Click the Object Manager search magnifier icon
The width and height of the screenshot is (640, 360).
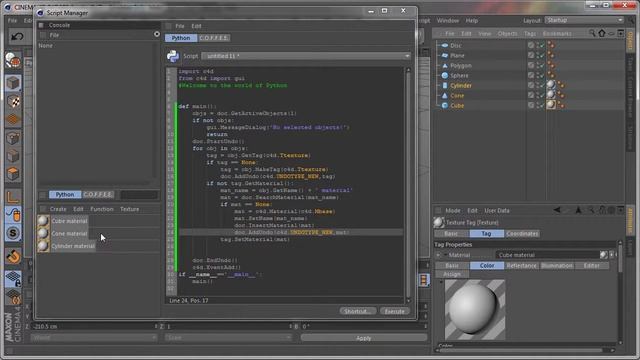tap(592, 33)
